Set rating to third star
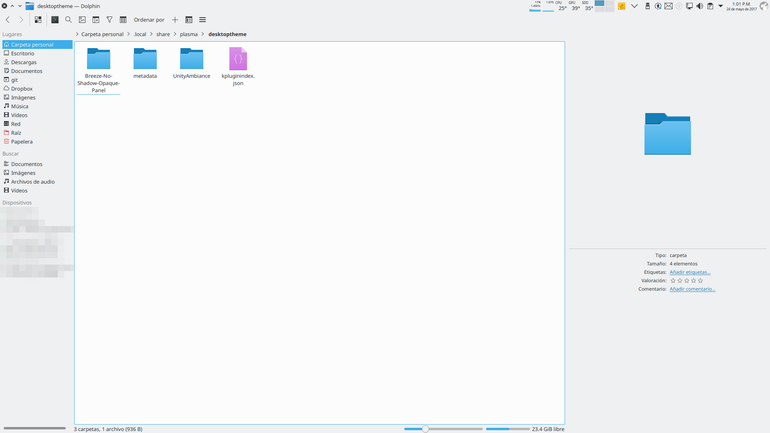Screen dimensions: 770x433 (x=687, y=281)
